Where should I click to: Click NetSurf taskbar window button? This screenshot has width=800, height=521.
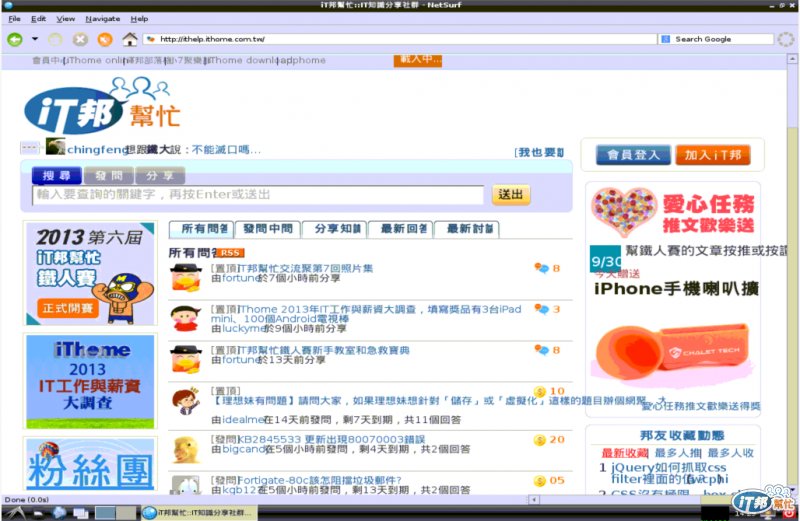point(198,513)
